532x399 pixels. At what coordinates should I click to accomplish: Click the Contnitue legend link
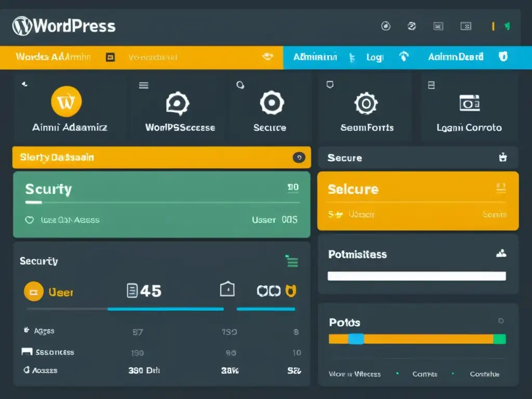click(485, 374)
